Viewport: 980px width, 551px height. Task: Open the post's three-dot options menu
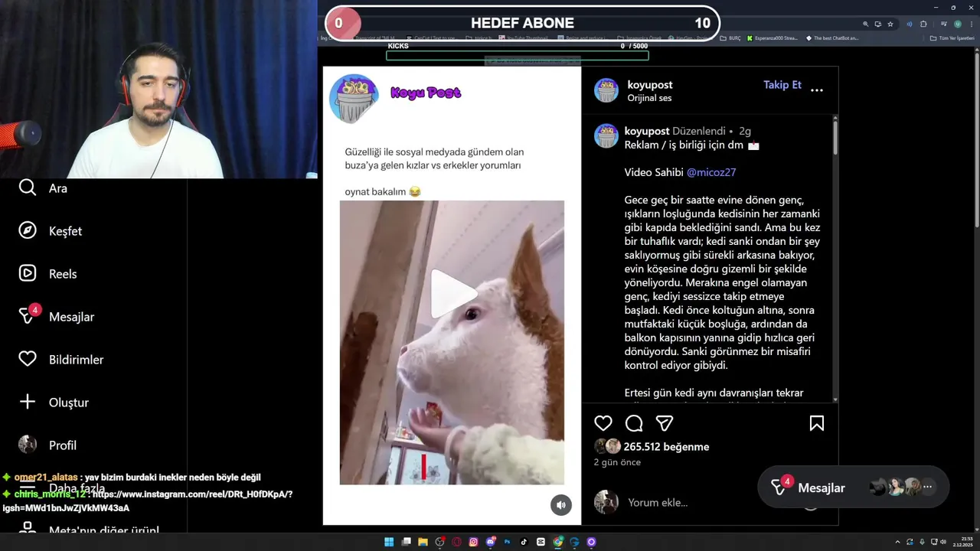click(817, 90)
